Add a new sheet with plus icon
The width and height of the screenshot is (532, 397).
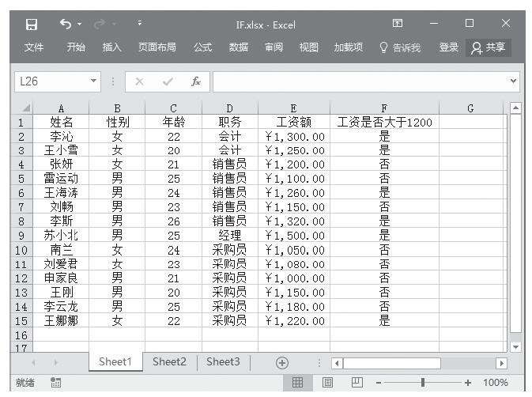(281, 362)
